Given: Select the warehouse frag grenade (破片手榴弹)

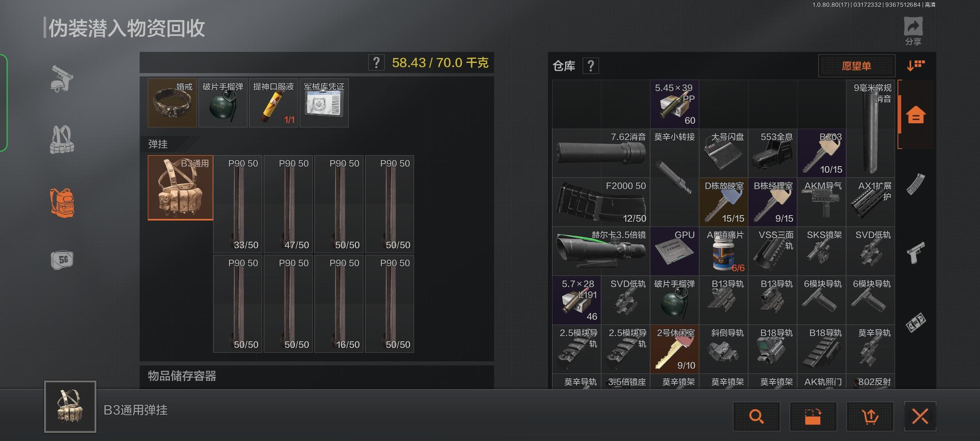Looking at the screenshot, I should tap(675, 301).
